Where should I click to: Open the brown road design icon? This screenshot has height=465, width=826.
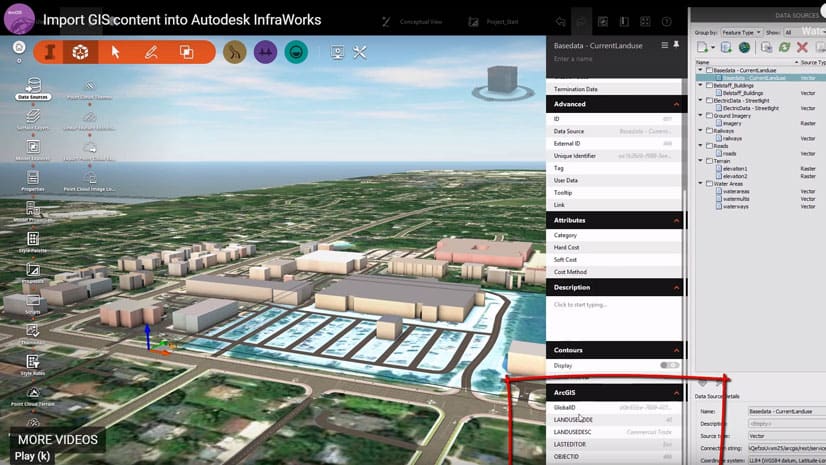(x=235, y=52)
